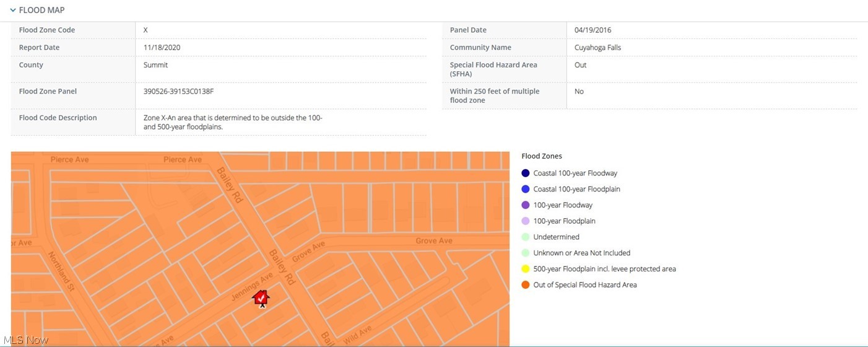Click the panel date 04/19/2016 value

click(592, 30)
